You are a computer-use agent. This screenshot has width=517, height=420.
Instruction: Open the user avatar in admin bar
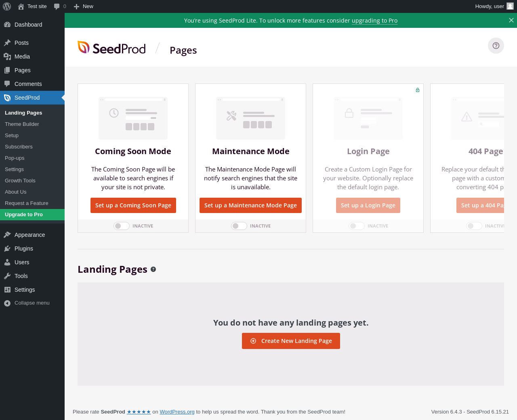(510, 6)
